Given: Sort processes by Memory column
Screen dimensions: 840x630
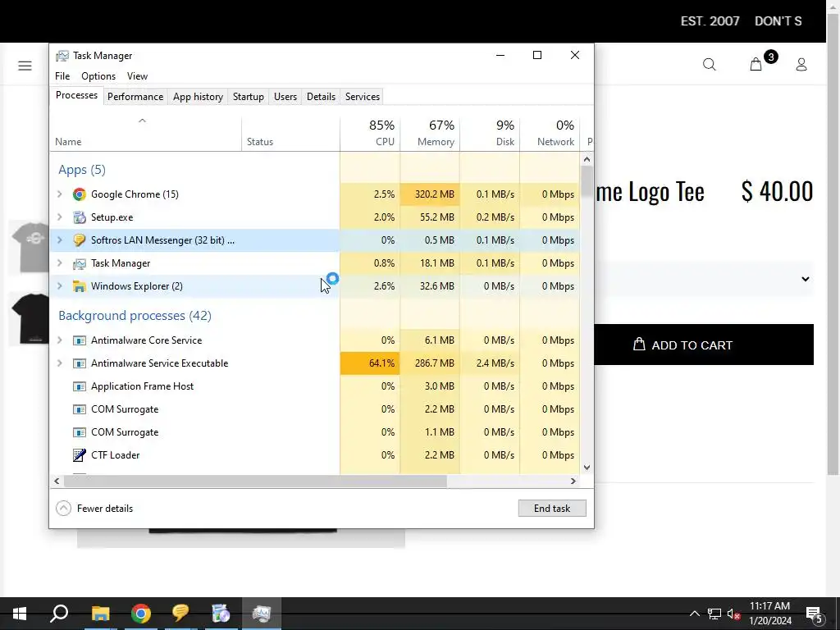Looking at the screenshot, I should (430, 134).
